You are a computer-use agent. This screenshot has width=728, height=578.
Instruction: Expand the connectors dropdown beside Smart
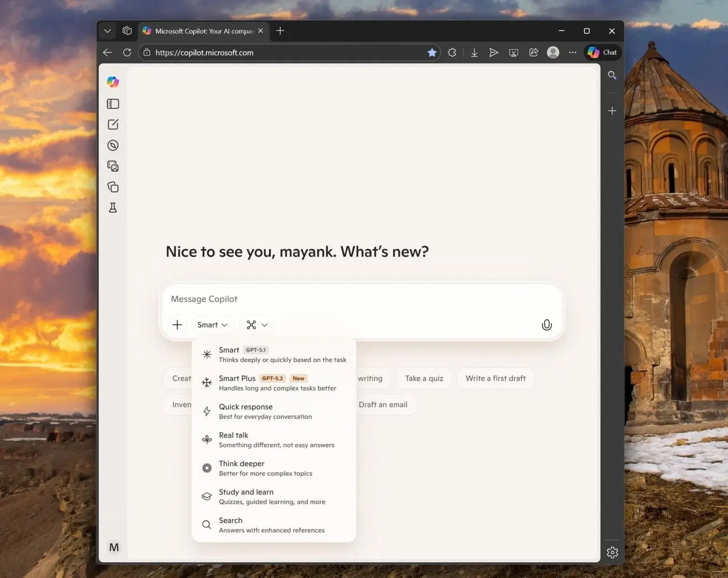[x=257, y=325]
